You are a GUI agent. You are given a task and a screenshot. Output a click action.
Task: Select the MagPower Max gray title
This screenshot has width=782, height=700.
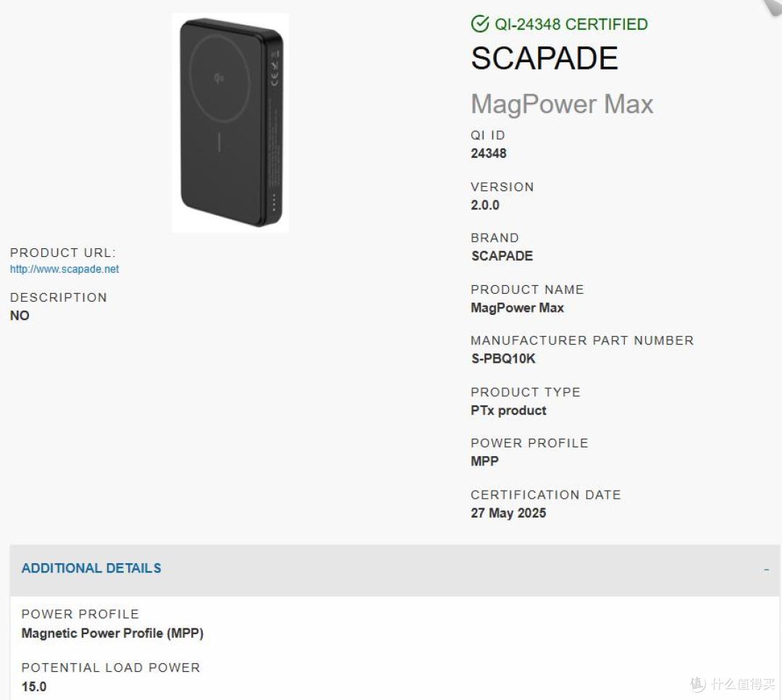(562, 104)
